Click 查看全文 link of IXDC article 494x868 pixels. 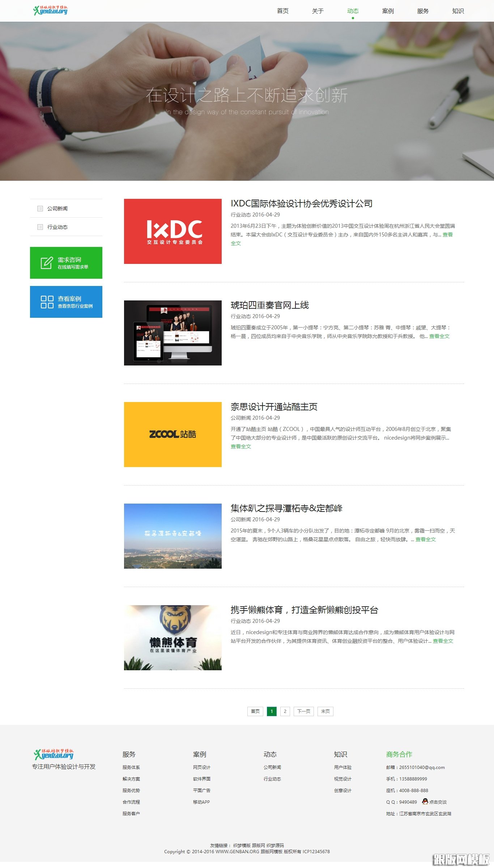pyautogui.click(x=448, y=235)
